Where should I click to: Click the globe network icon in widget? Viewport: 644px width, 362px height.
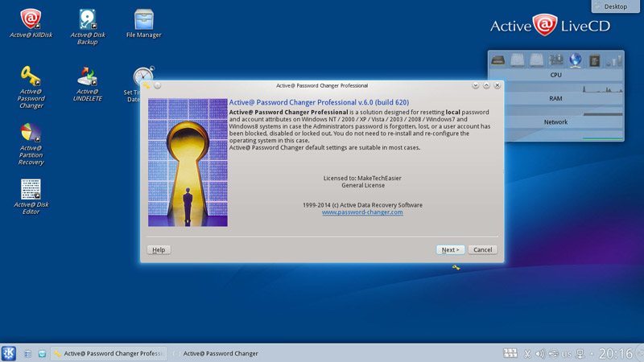pyautogui.click(x=576, y=60)
